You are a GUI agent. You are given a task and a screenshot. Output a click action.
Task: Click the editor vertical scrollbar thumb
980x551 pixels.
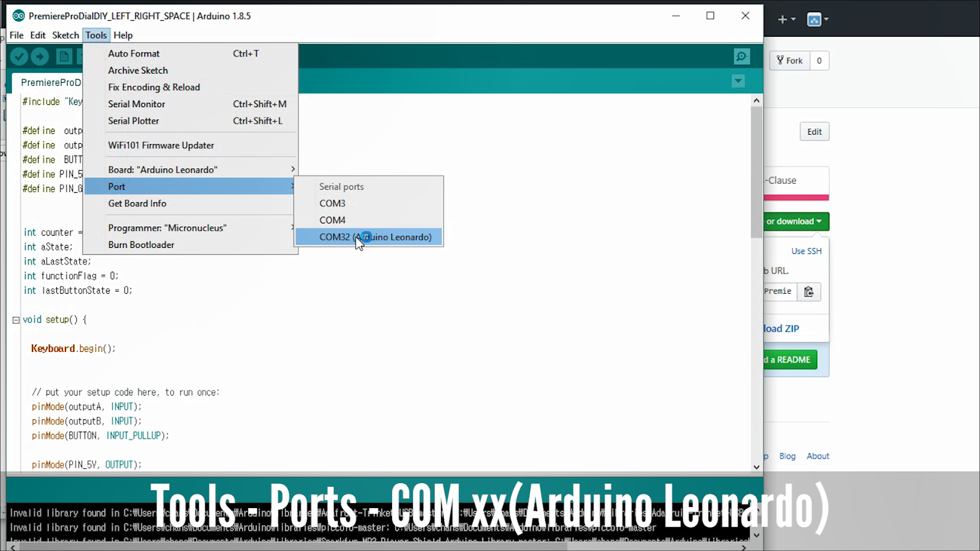(756, 171)
